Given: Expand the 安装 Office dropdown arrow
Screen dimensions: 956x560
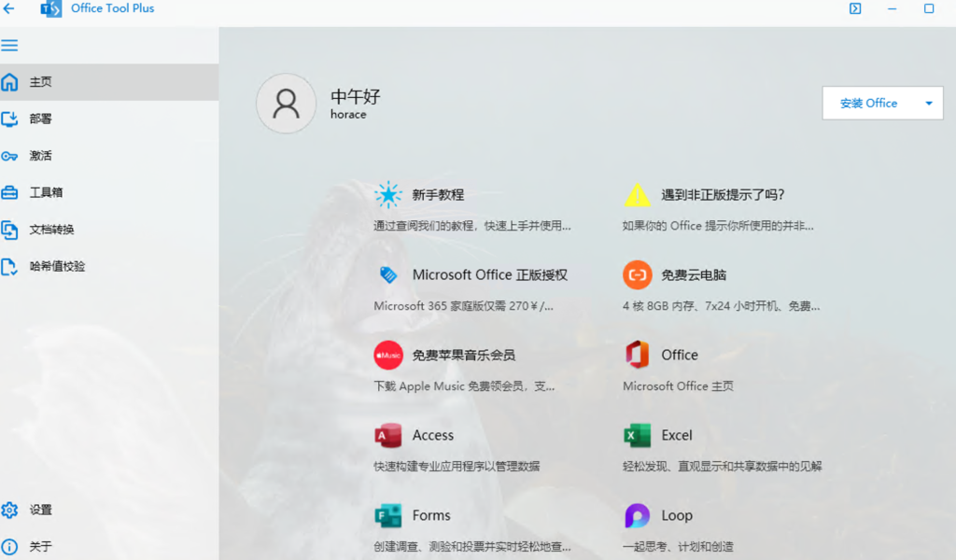Looking at the screenshot, I should 928,104.
